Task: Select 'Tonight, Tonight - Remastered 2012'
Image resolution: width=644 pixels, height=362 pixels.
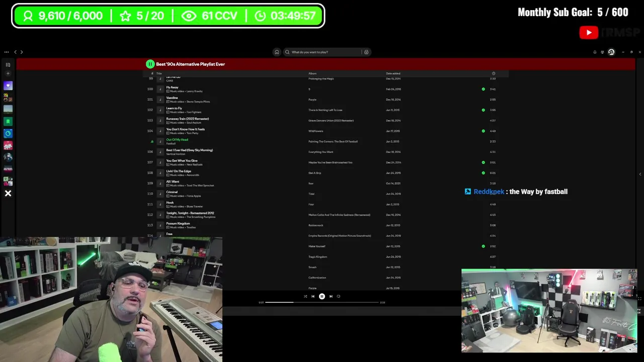Action: [x=190, y=213]
